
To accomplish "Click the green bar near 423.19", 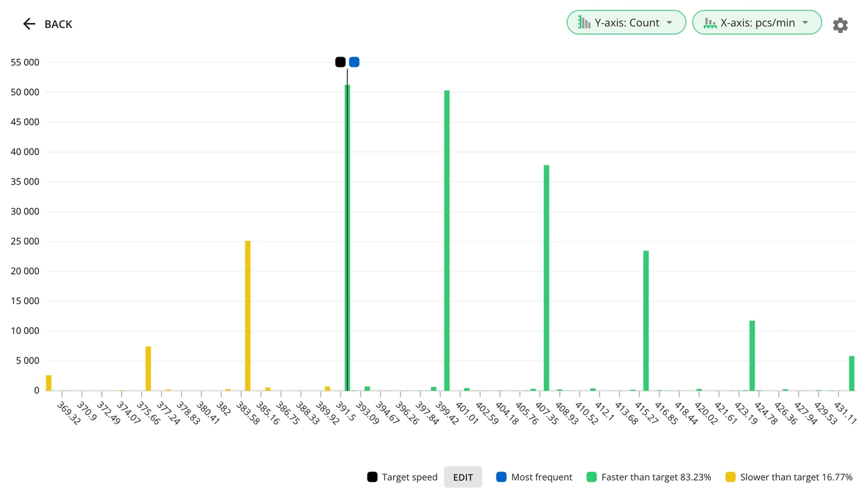I will 752,356.
